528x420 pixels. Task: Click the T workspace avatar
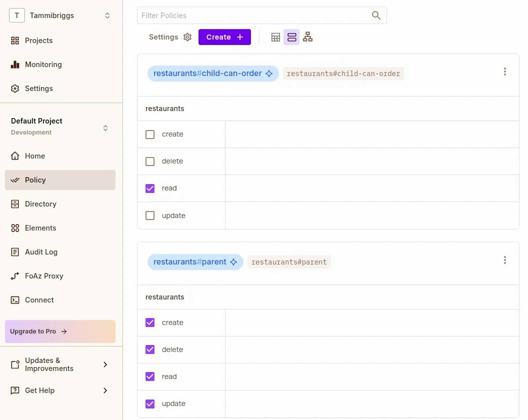click(17, 15)
